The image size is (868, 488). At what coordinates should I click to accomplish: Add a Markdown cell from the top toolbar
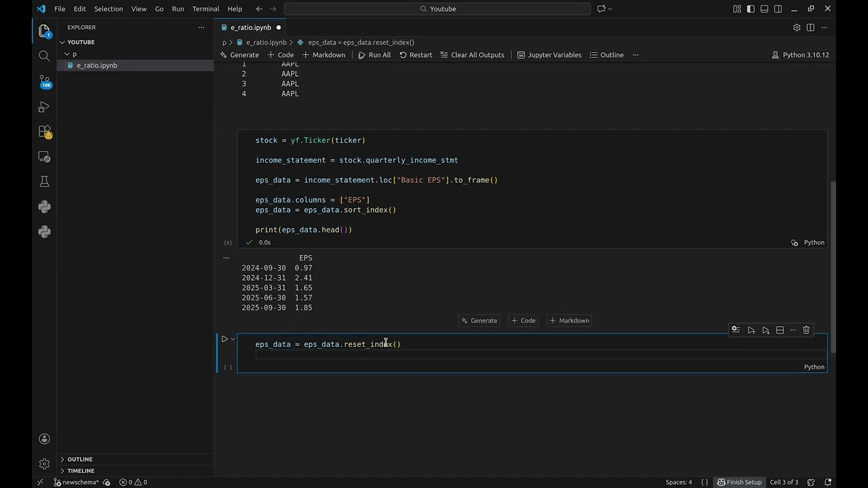[x=323, y=55]
